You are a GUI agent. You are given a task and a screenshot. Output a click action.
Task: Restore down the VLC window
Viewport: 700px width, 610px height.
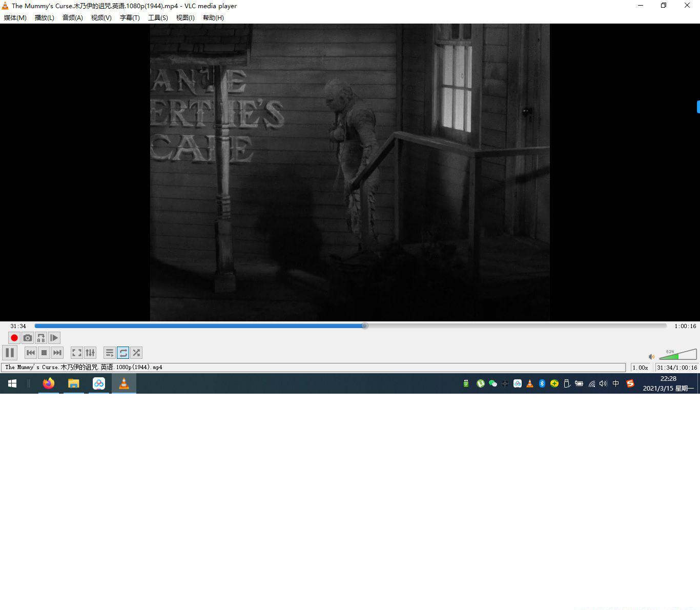coord(664,6)
